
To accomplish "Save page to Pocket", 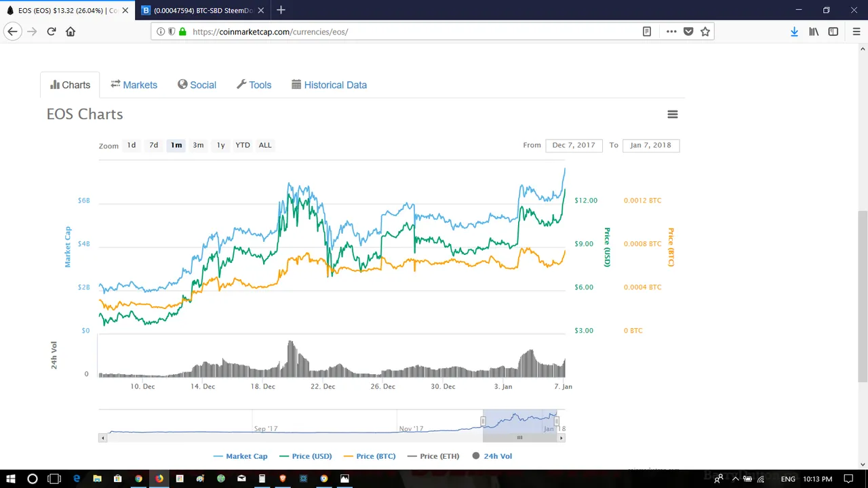I will 688,31.
